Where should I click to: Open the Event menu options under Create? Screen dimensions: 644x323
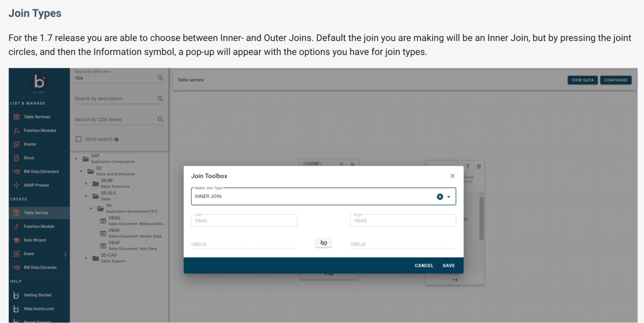click(66, 254)
